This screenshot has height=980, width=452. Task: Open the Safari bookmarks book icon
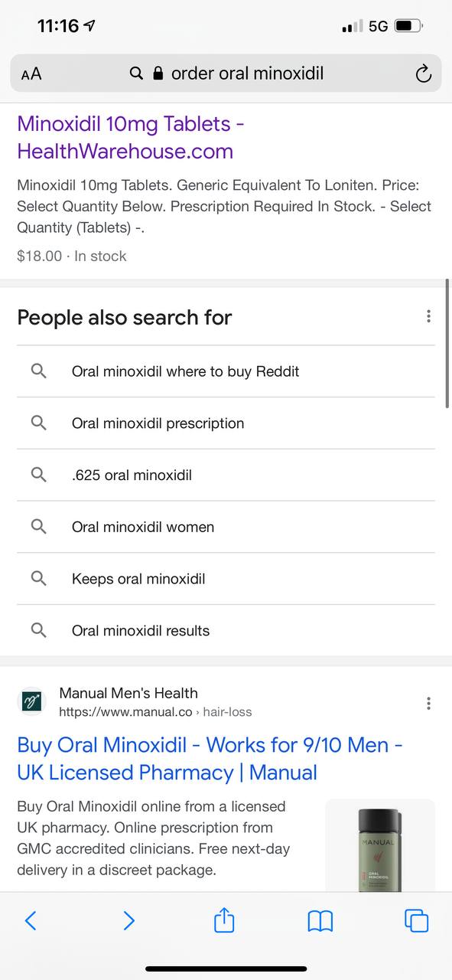coord(320,921)
